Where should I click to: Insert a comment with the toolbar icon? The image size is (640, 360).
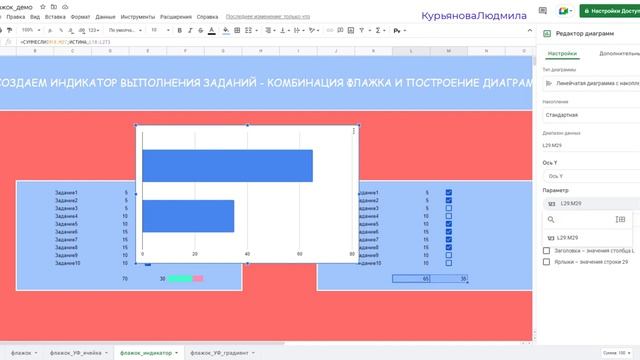(x=340, y=30)
